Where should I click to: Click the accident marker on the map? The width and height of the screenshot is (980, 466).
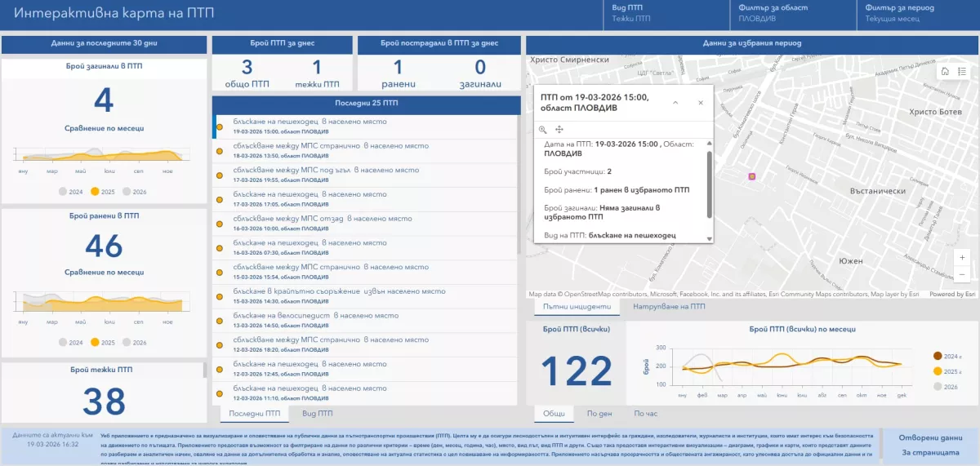tap(752, 176)
